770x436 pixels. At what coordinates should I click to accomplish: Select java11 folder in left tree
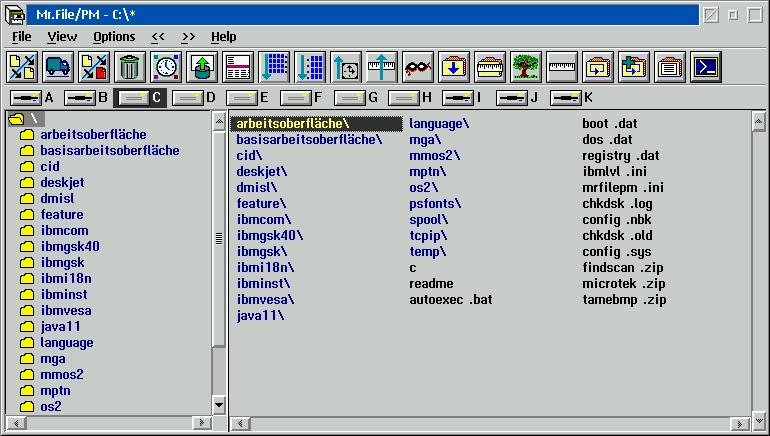[58, 327]
